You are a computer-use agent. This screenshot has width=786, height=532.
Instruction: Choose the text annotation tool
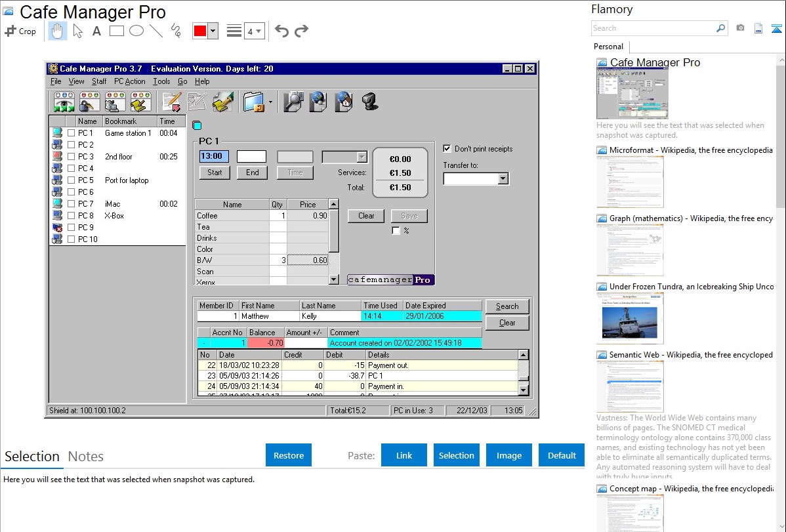[x=96, y=31]
